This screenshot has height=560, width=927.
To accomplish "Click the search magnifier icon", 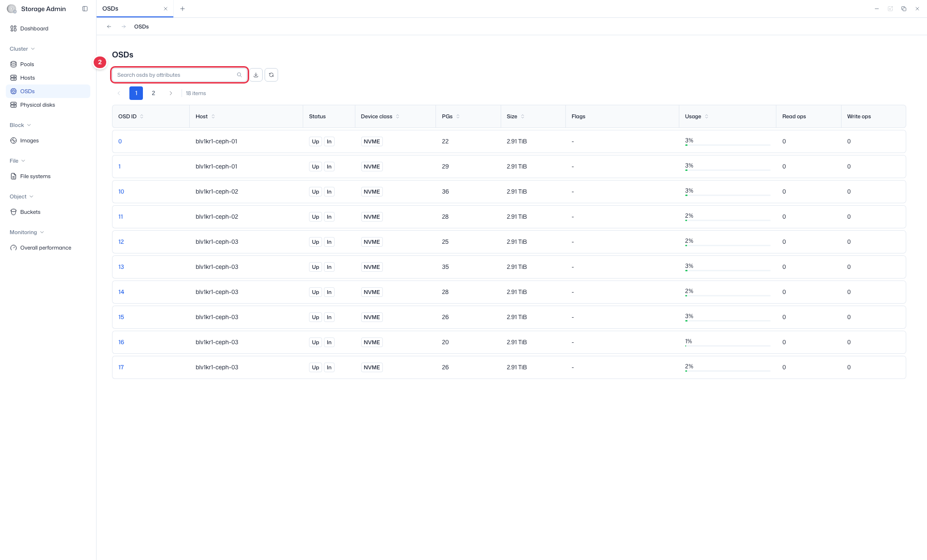I will (x=239, y=75).
